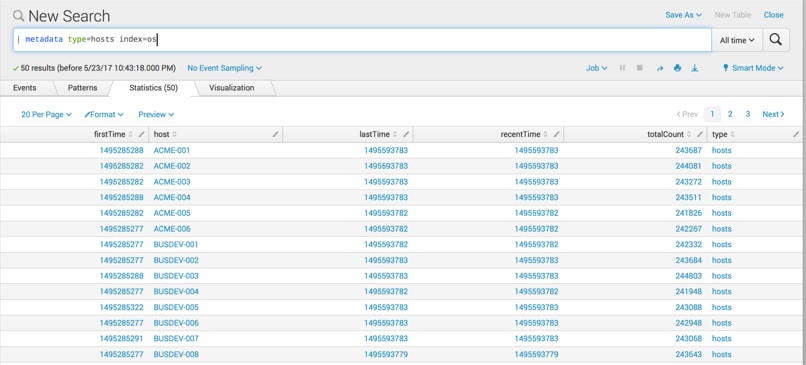The width and height of the screenshot is (806, 365).
Task: Click host value ACME-001
Action: point(172,151)
